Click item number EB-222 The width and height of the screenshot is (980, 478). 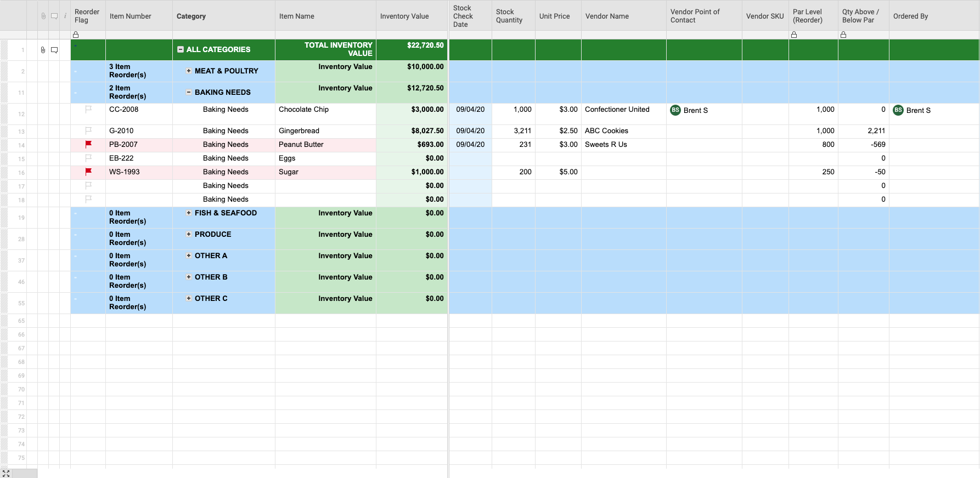(x=121, y=158)
